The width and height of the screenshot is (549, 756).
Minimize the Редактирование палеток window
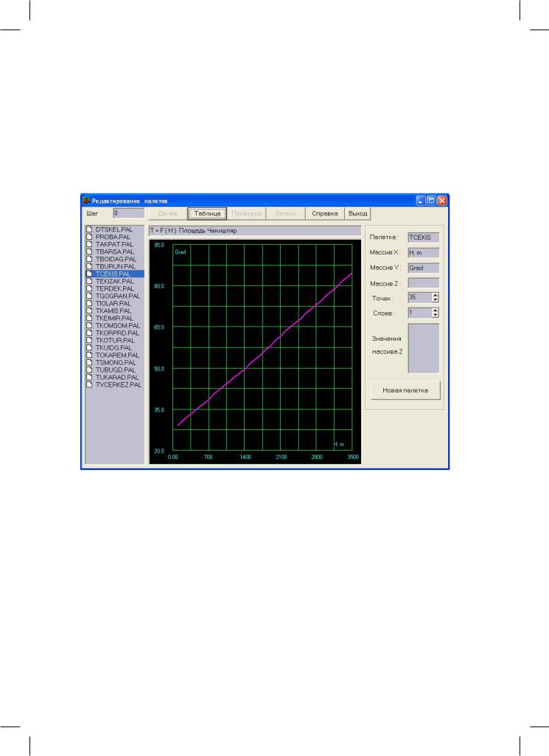click(x=421, y=201)
